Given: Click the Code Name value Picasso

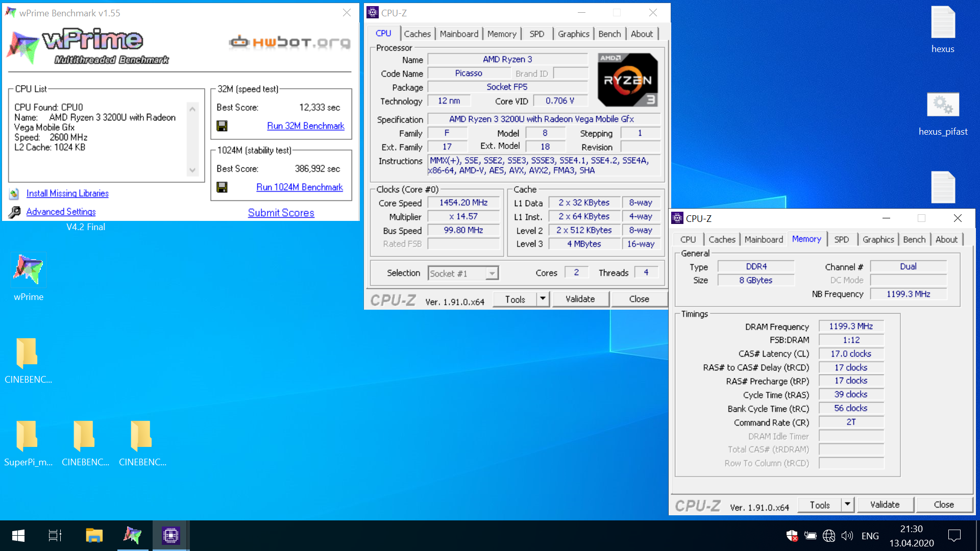Looking at the screenshot, I should point(468,73).
